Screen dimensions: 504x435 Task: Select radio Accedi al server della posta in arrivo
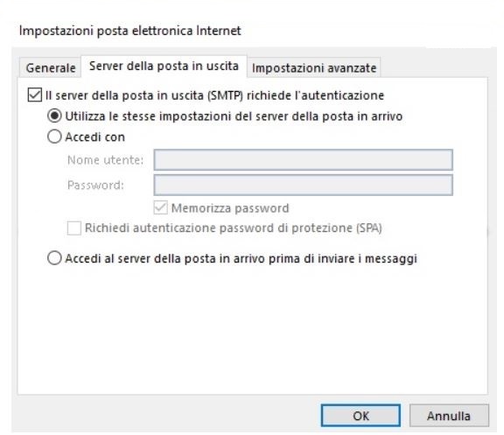pyautogui.click(x=54, y=258)
